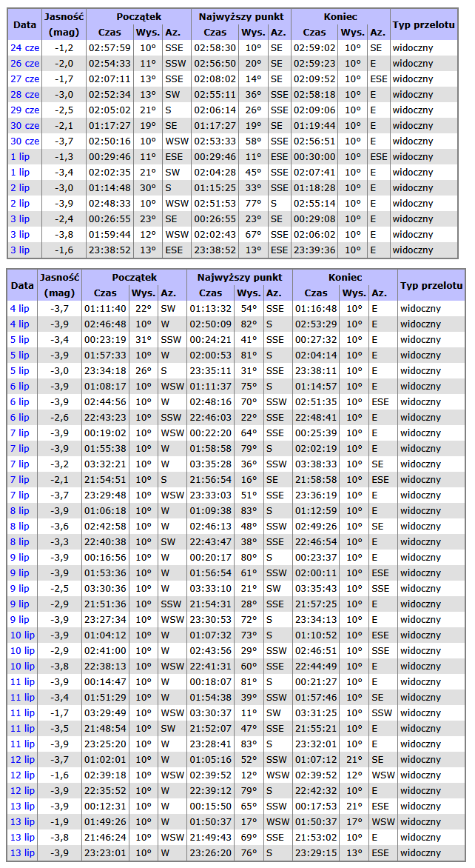Click the end time 21:53:02
475x868 pixels.
315,836
